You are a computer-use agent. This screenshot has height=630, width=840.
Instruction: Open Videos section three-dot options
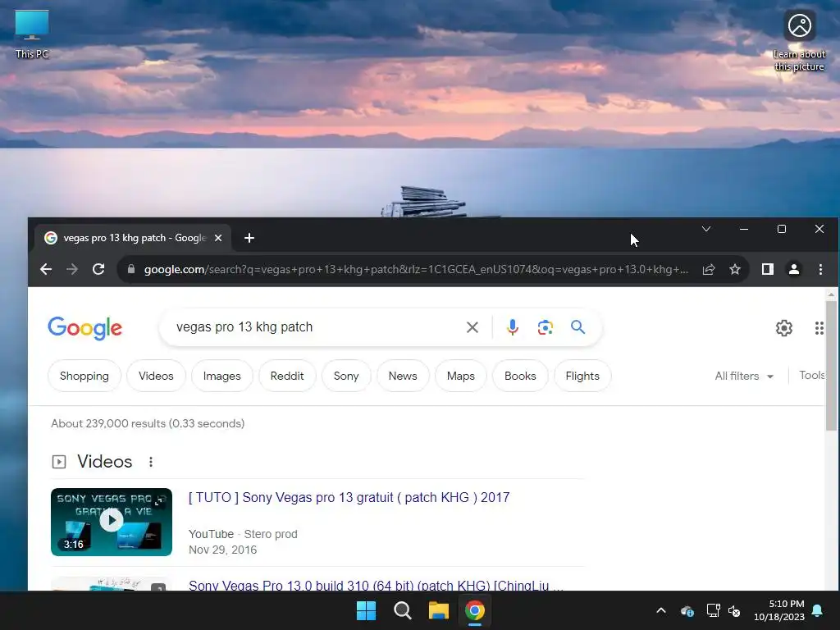151,462
